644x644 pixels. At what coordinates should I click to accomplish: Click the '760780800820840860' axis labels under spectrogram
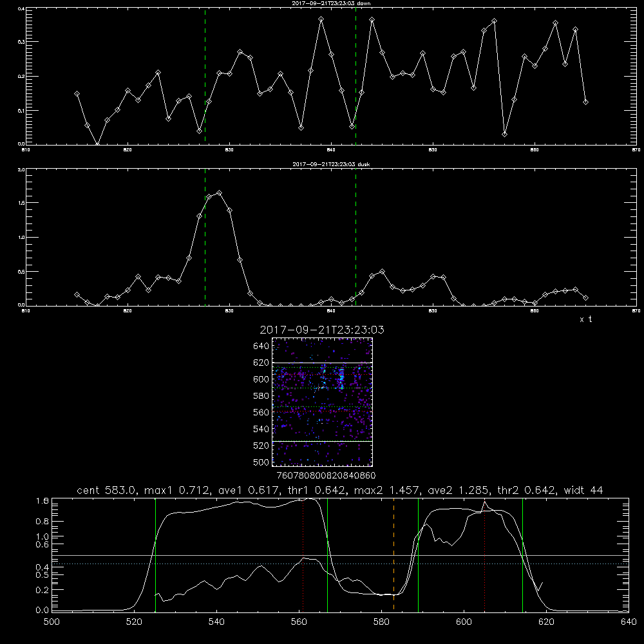[x=326, y=475]
